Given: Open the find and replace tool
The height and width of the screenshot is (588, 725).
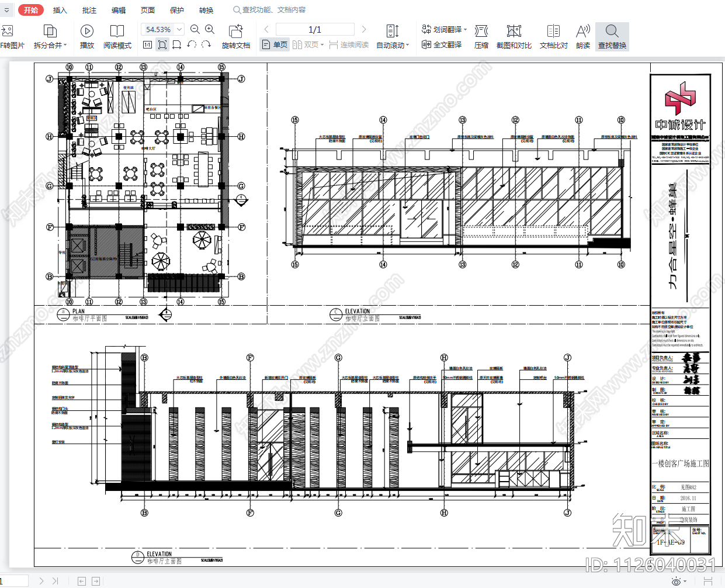Looking at the screenshot, I should (612, 36).
